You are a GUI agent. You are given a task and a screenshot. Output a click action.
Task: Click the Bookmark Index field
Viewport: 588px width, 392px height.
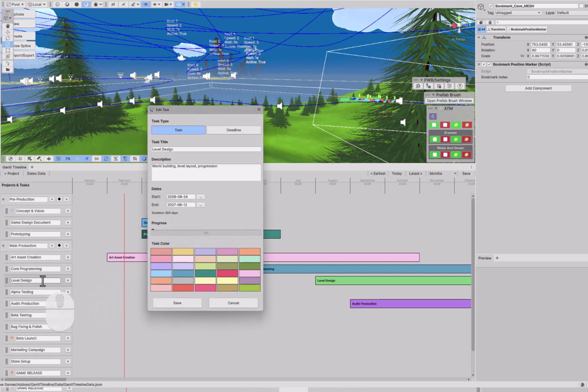[x=556, y=77]
